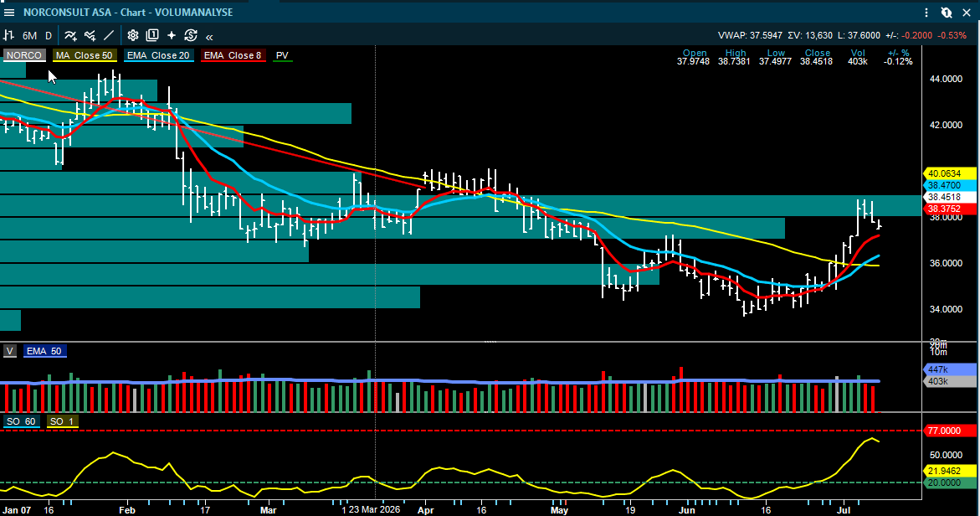Viewport: 980px width, 516px height.
Task: Collapse the toolbar with double chevron
Action: (x=209, y=37)
